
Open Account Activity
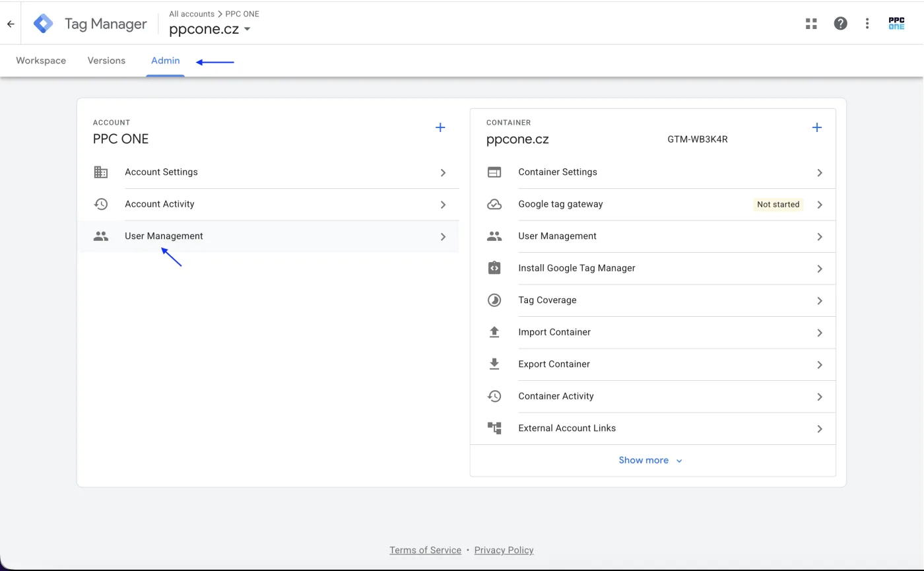[x=269, y=204]
